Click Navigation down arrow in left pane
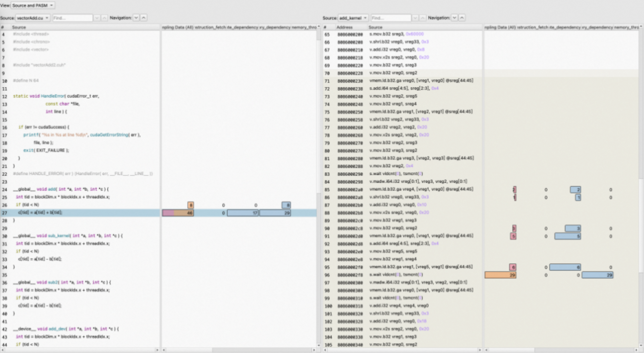Image resolution: width=644 pixels, height=353 pixels. pyautogui.click(x=136, y=18)
